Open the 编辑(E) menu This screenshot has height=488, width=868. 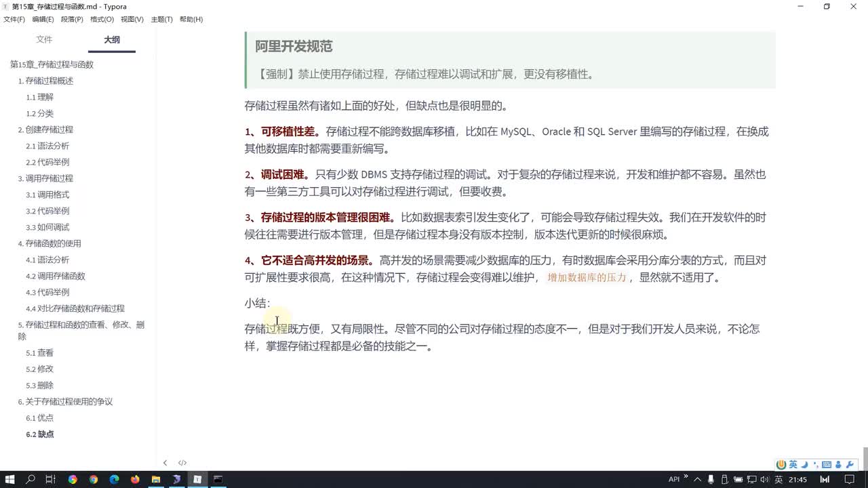pos(43,19)
